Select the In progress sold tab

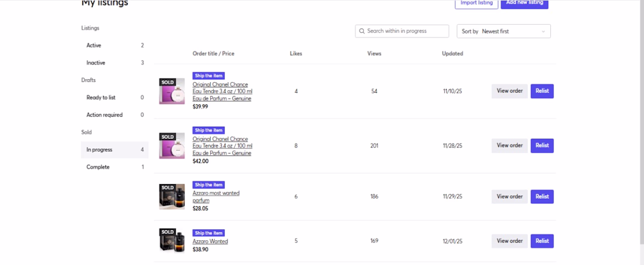115,150
